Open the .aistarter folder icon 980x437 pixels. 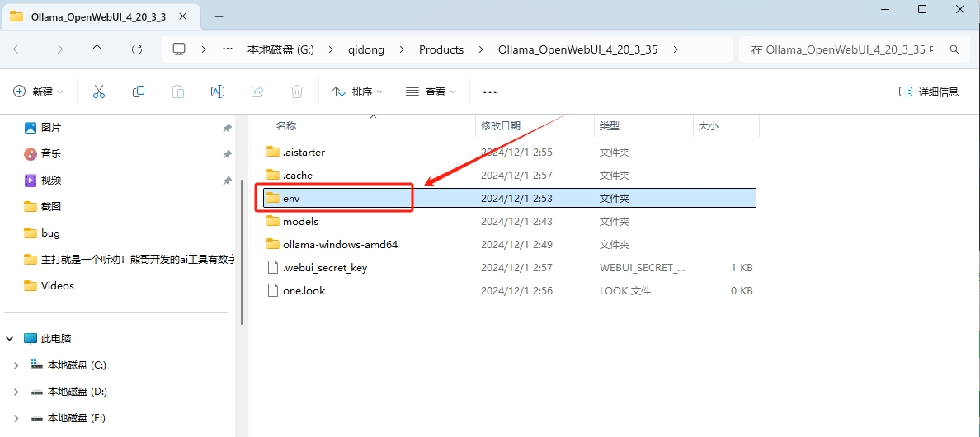click(272, 152)
